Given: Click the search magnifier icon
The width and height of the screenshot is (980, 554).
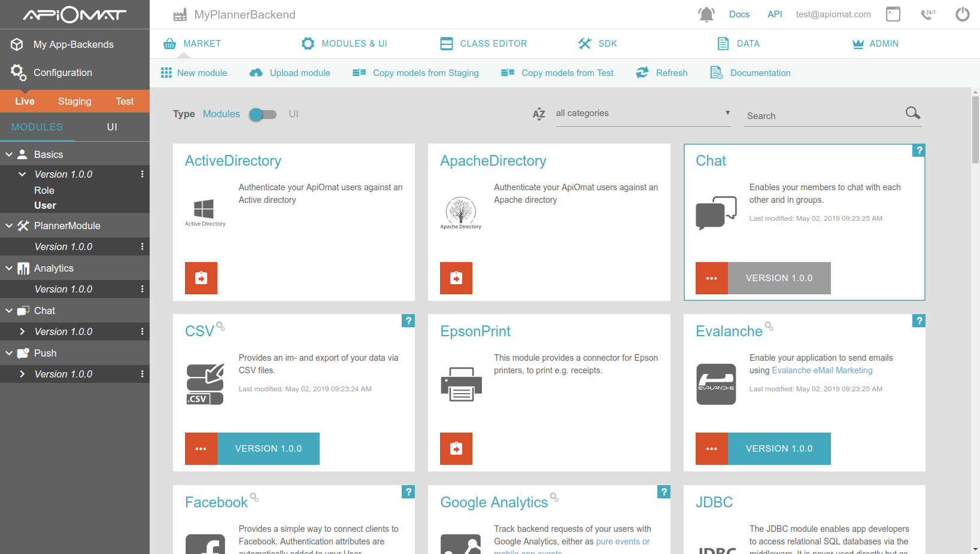Looking at the screenshot, I should 913,112.
